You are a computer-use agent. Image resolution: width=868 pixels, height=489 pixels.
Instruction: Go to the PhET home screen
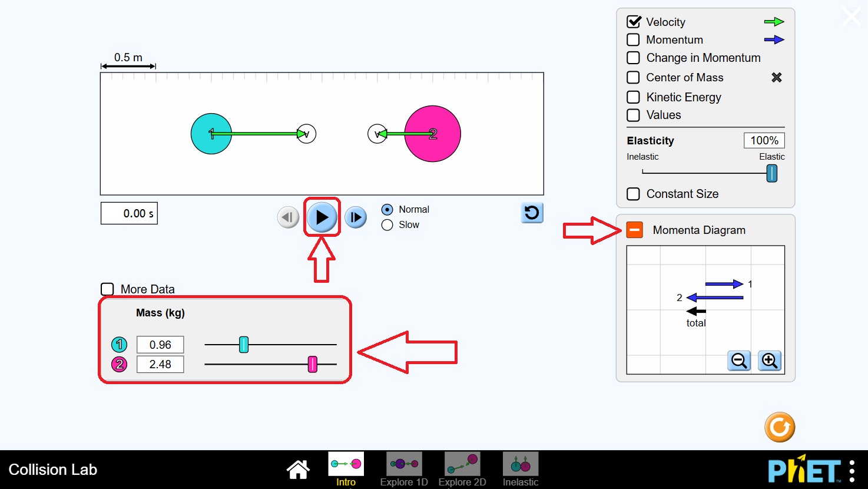tap(298, 470)
